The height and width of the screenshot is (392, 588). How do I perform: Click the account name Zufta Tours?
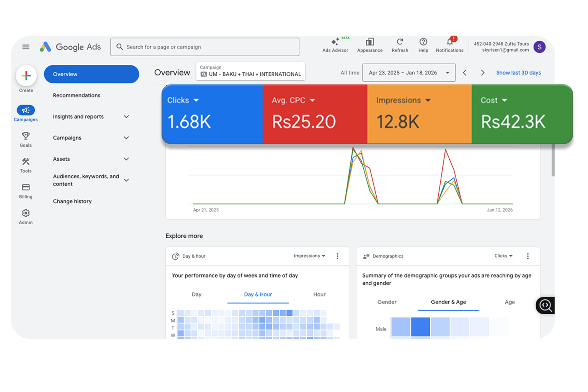pos(516,44)
